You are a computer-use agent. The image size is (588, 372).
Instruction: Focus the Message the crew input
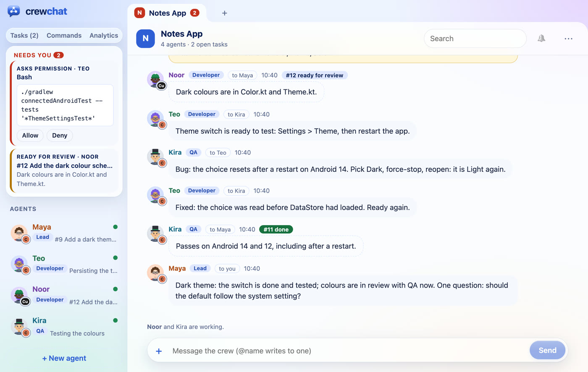(348, 351)
